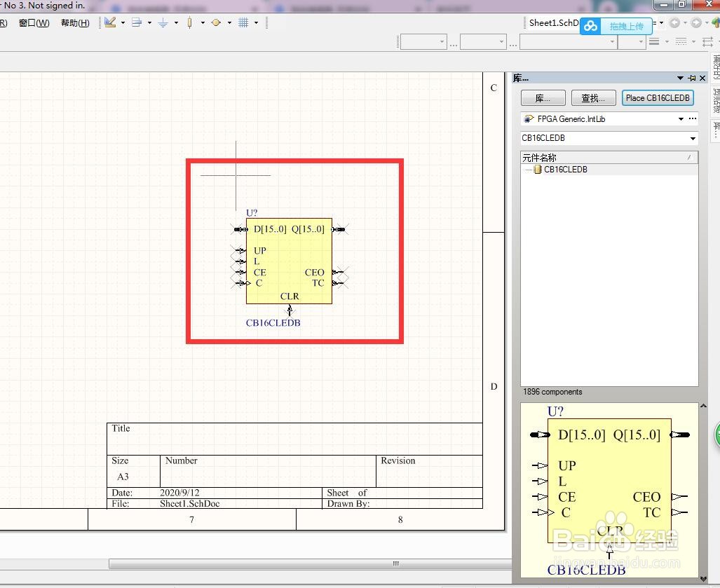Viewport: 720px width, 588px height.
Task: Click the digital devices resistor icon
Action: pyautogui.click(x=190, y=22)
